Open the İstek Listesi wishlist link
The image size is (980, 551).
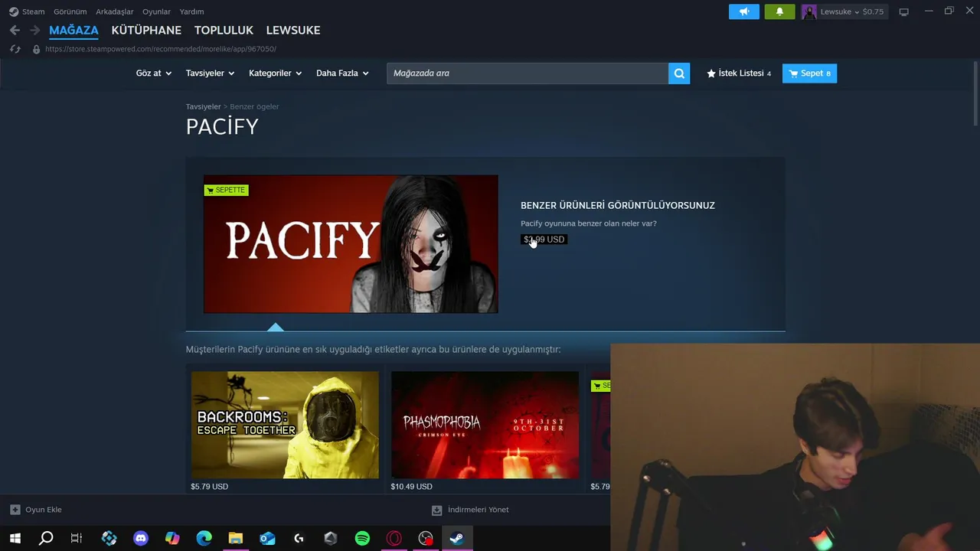click(739, 73)
